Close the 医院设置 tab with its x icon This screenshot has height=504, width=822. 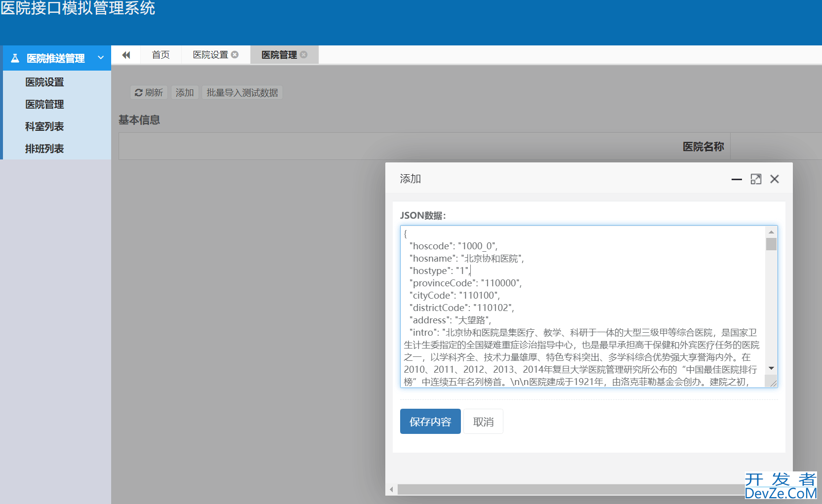[235, 55]
